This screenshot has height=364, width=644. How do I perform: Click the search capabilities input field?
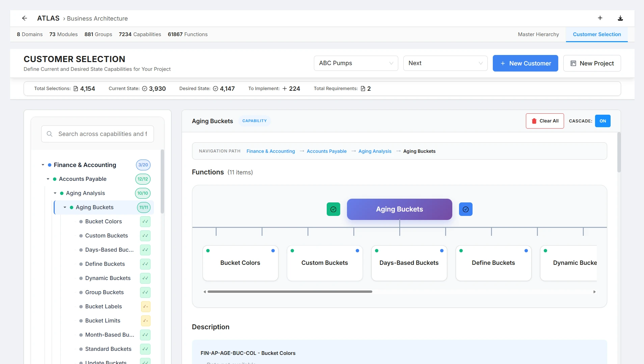[x=98, y=134]
